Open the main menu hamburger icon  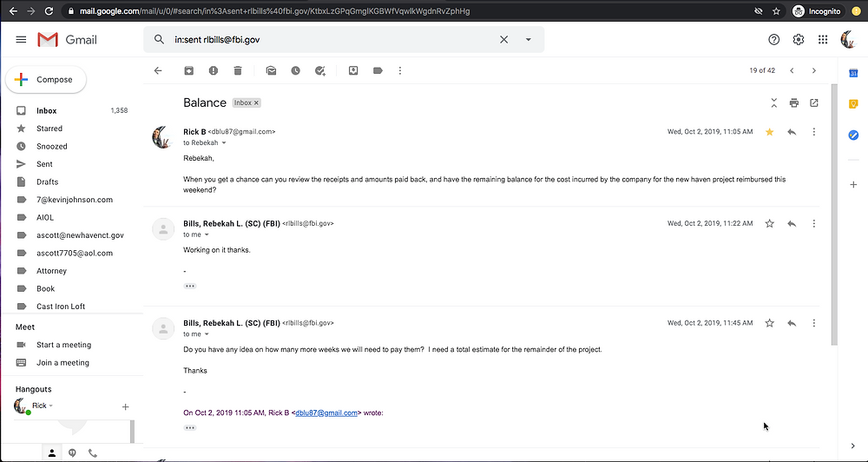[x=21, y=39]
